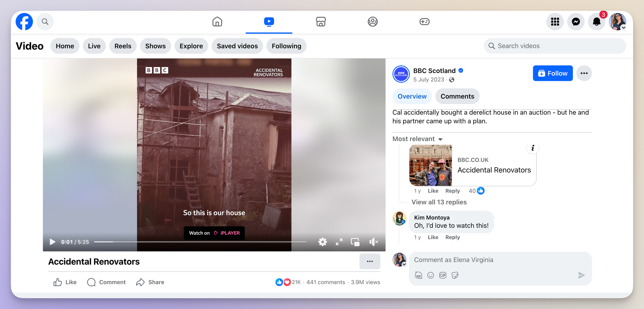The image size is (644, 309).
Task: Open the Explore pill
Action: click(191, 46)
